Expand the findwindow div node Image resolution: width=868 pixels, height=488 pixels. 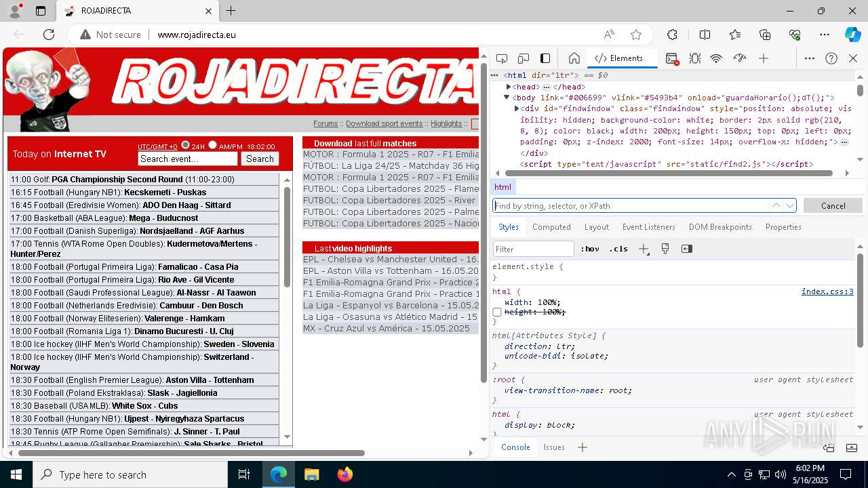pyautogui.click(x=517, y=108)
